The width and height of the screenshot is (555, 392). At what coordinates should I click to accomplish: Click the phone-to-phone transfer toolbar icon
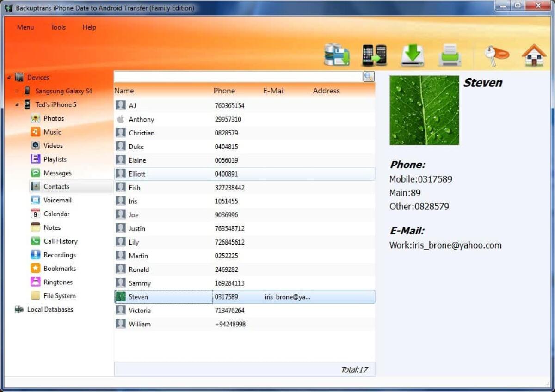[x=374, y=54]
